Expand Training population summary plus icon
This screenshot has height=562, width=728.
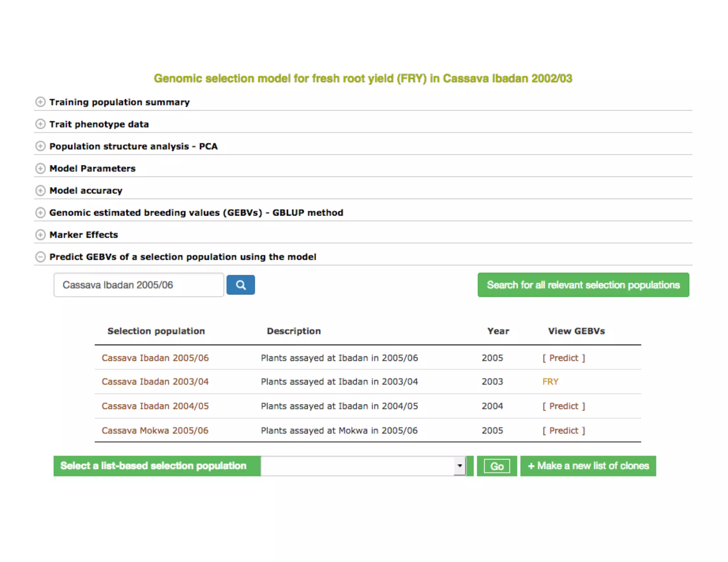pyautogui.click(x=41, y=102)
